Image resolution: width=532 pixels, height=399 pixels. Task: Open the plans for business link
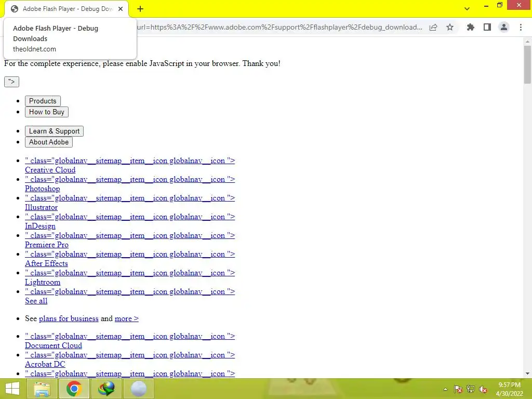pyautogui.click(x=69, y=318)
